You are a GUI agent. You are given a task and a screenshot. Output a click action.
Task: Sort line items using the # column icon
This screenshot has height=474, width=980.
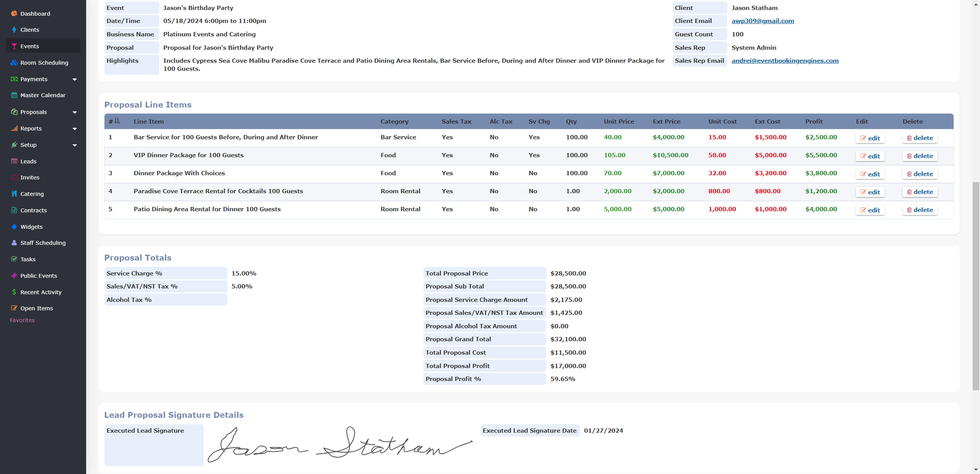pyautogui.click(x=117, y=121)
